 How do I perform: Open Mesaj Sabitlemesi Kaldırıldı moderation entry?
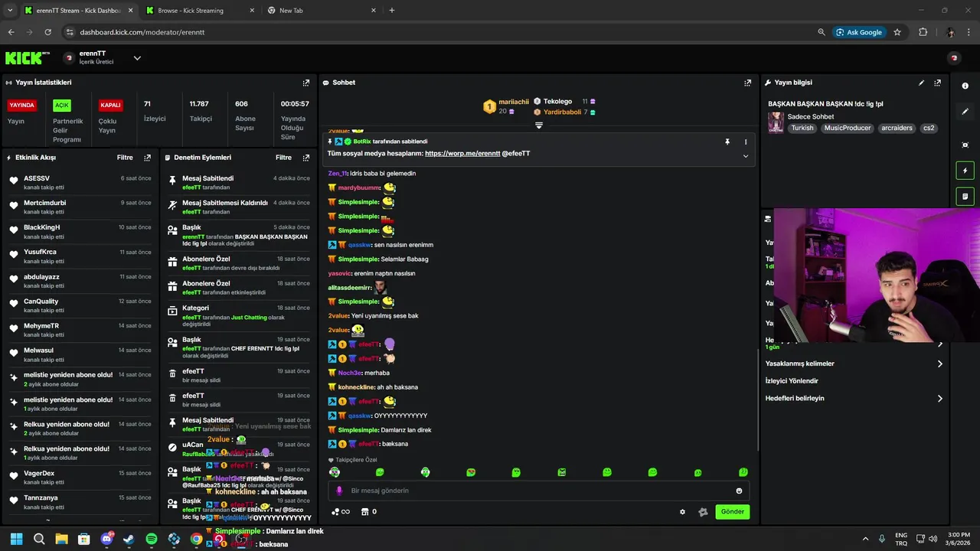click(x=238, y=207)
